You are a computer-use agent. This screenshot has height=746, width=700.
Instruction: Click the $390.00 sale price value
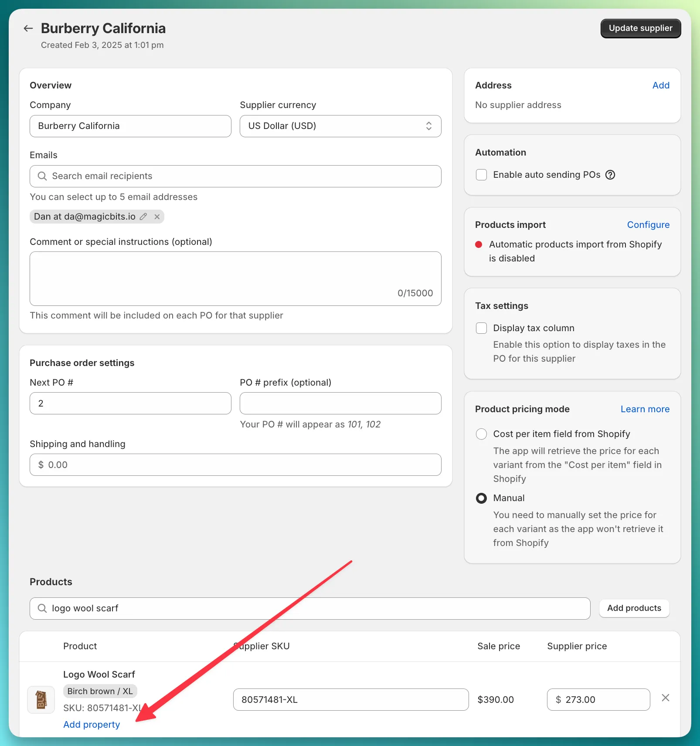(x=496, y=700)
